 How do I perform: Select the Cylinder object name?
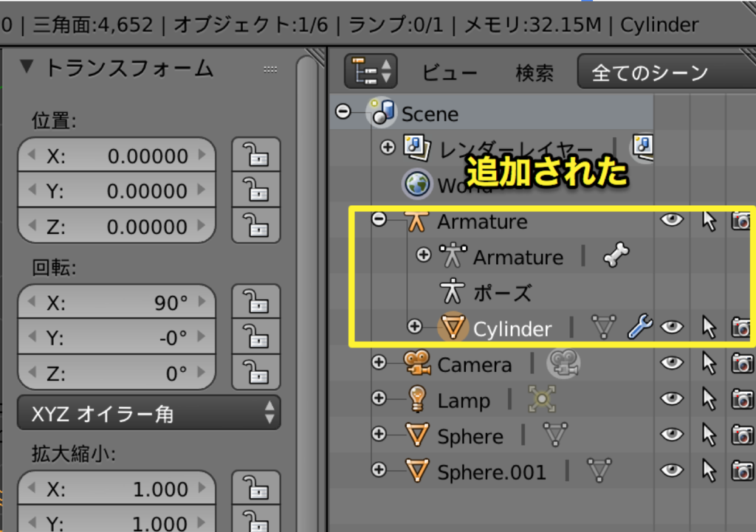[512, 329]
